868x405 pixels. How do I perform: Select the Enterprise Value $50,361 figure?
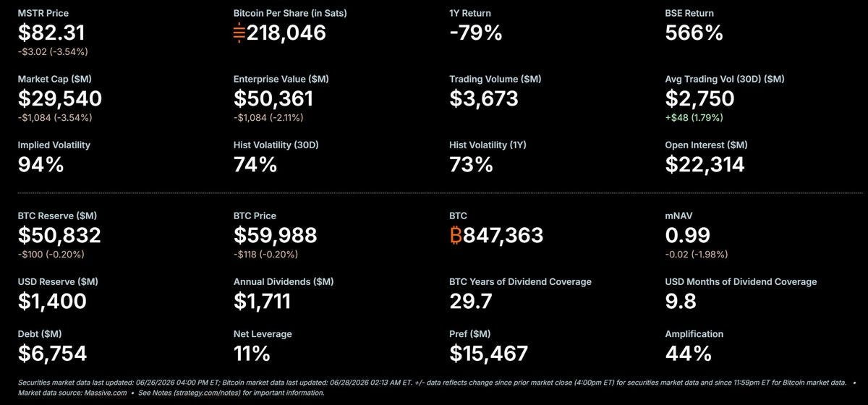click(x=273, y=98)
